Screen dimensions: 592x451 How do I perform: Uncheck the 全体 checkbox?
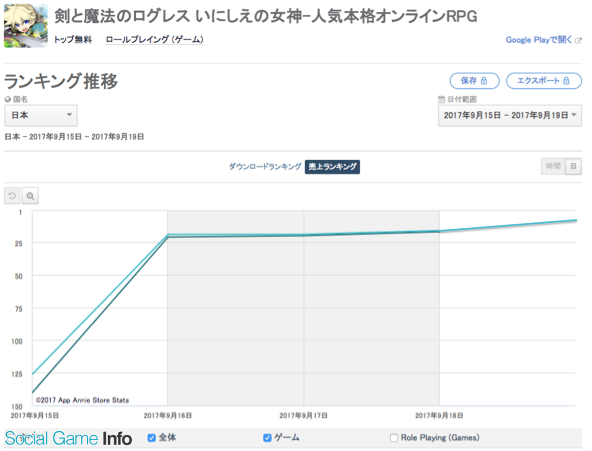pos(152,438)
